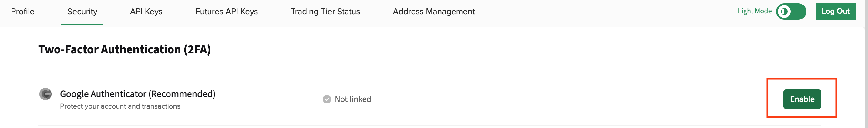Click the green Log Out button
The width and height of the screenshot is (868, 128).
coord(835,12)
